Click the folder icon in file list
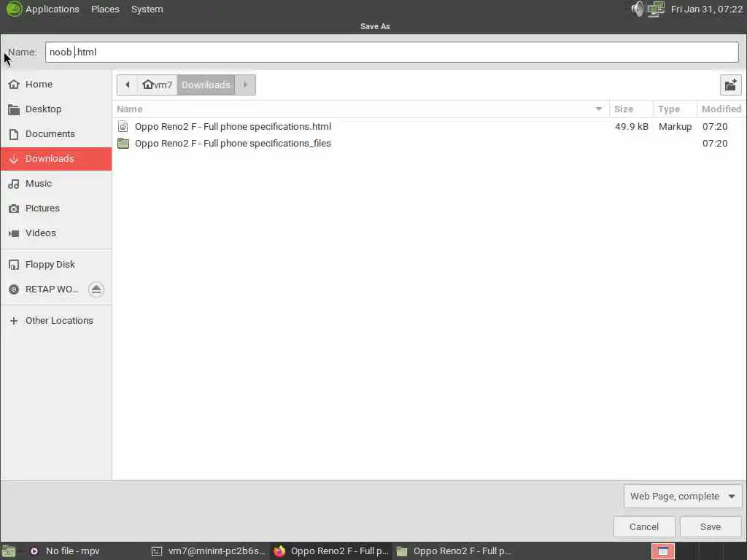Viewport: 747px width, 560px height. (x=123, y=144)
